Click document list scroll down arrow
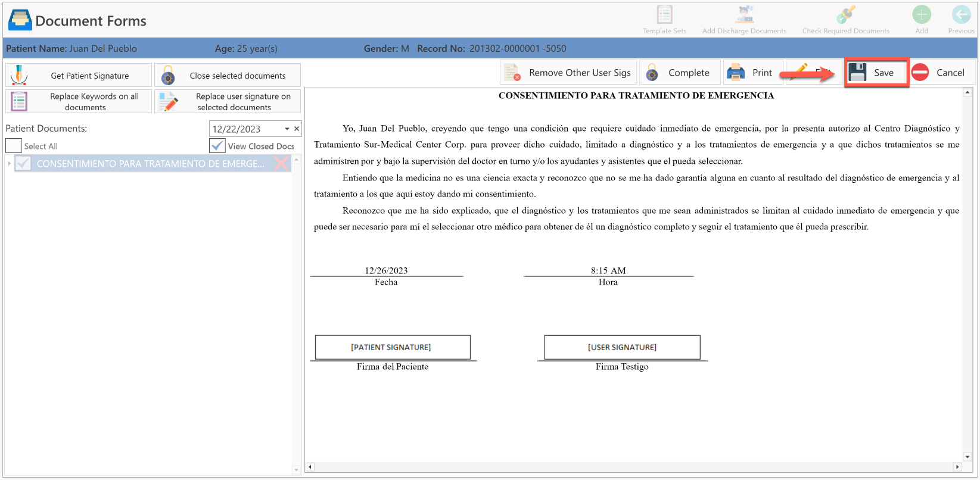 [x=296, y=470]
